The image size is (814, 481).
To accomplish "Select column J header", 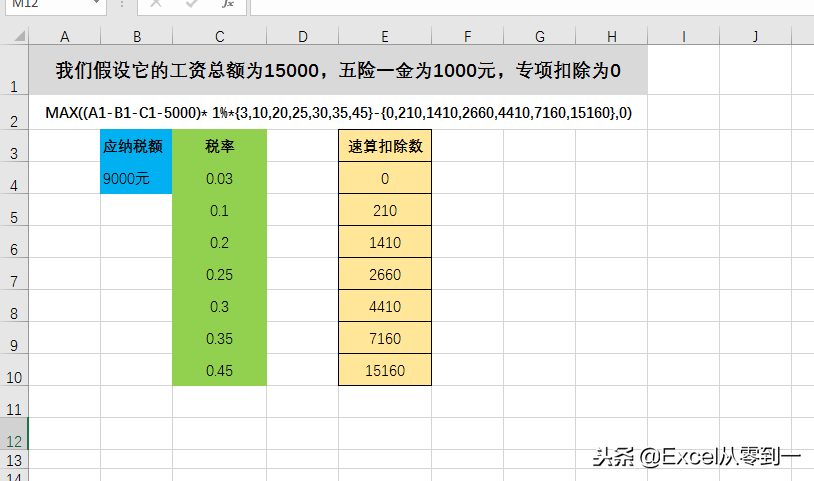I will tap(755, 36).
